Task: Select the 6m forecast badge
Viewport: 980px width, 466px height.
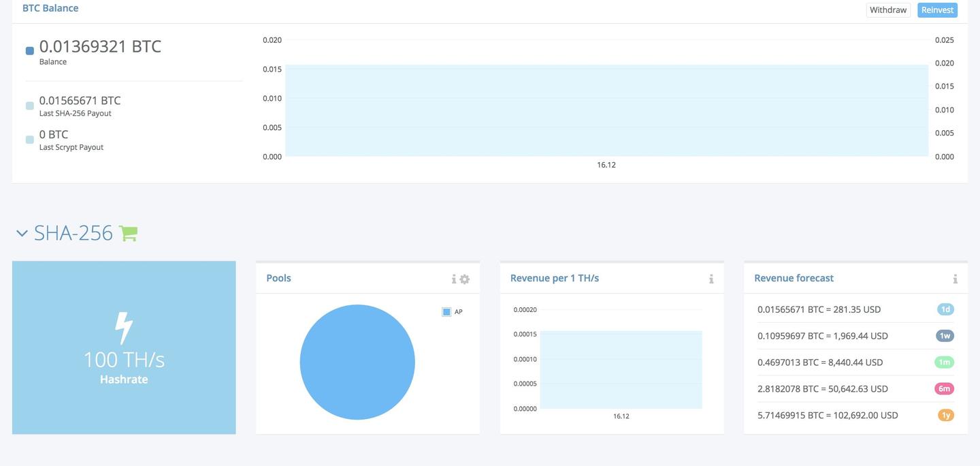Action: [945, 388]
